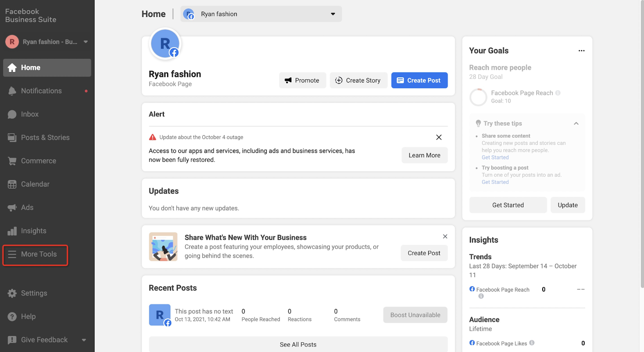The image size is (644, 352).
Task: Click the More Tools hamburger icon
Action: click(x=12, y=254)
